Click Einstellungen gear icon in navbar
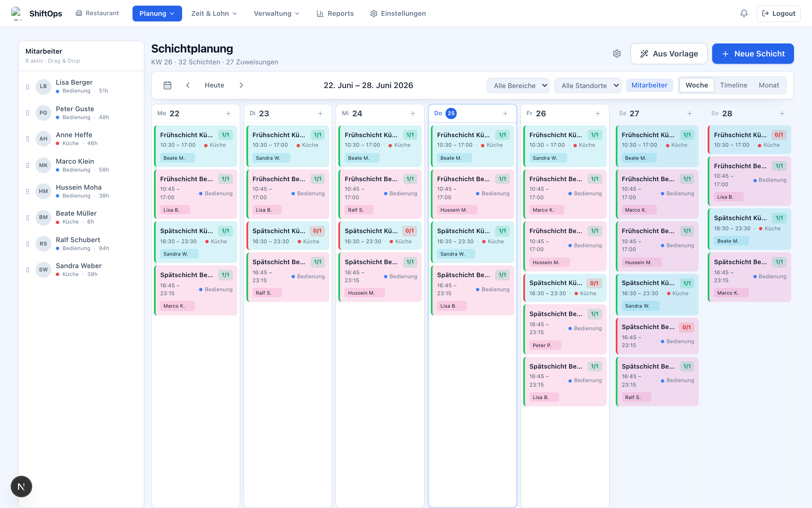The height and width of the screenshot is (508, 812). pos(374,14)
